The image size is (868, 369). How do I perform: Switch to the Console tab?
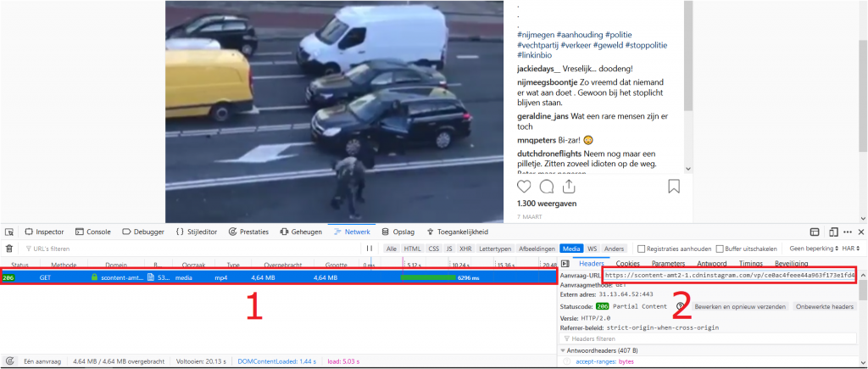coord(92,232)
